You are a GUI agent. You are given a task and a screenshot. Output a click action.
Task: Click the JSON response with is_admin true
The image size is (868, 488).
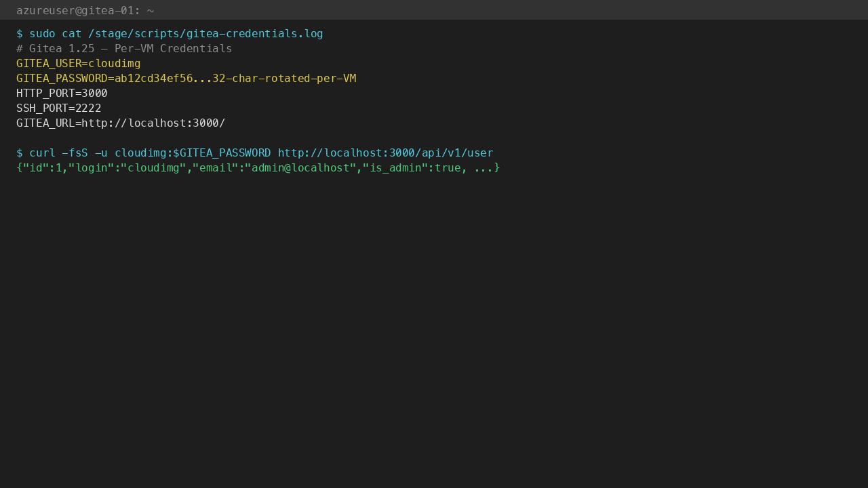(258, 168)
